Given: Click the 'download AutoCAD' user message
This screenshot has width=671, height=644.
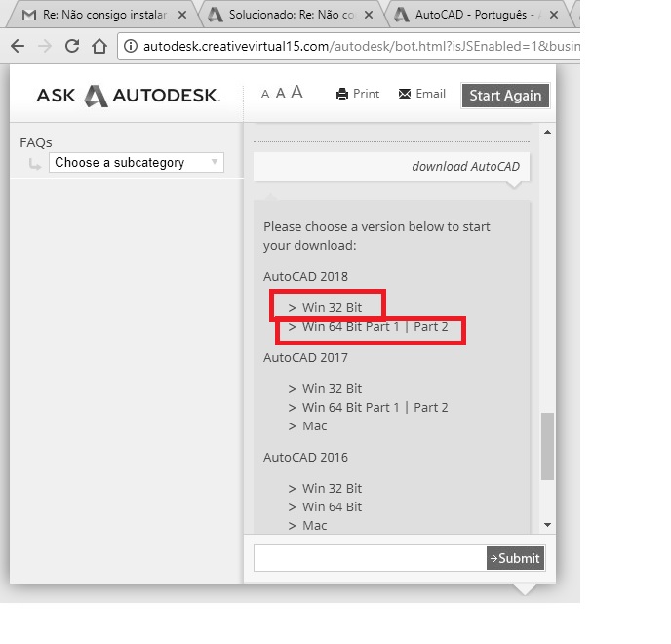Looking at the screenshot, I should pyautogui.click(x=465, y=166).
